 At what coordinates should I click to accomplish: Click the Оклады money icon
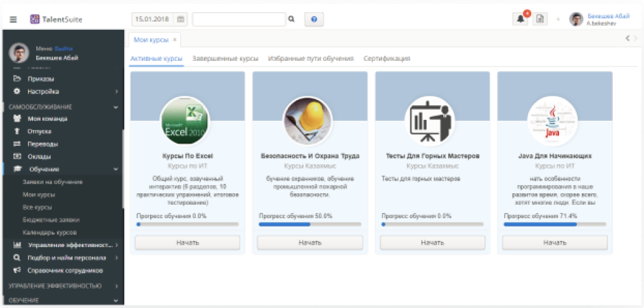17,156
